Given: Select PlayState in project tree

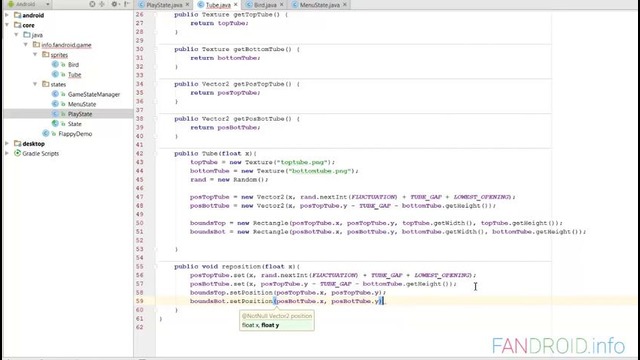Looking at the screenshot, I should point(80,113).
